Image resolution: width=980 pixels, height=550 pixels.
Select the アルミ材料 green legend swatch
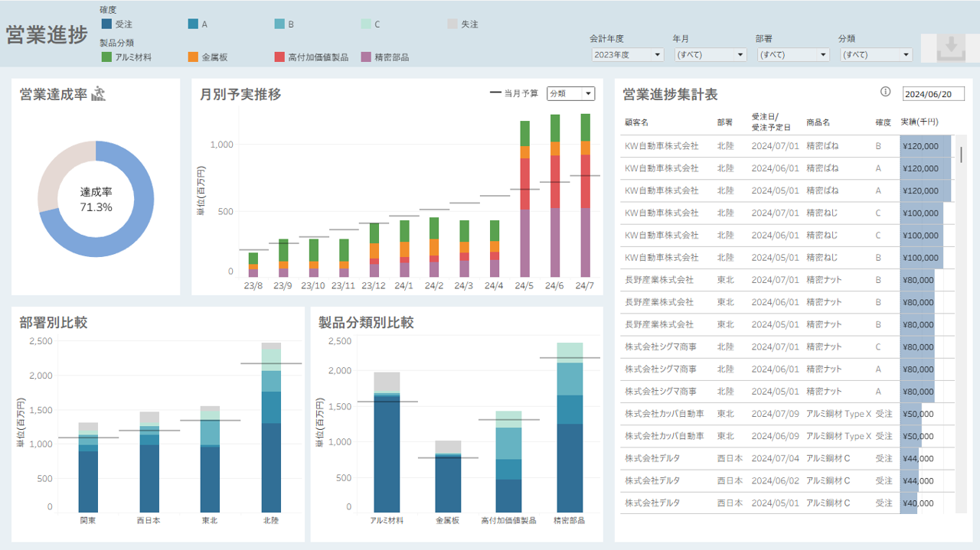pos(106,57)
